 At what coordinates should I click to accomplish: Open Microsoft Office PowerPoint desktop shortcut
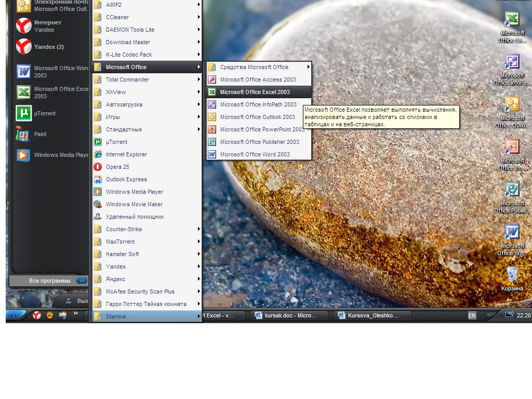coord(512,155)
